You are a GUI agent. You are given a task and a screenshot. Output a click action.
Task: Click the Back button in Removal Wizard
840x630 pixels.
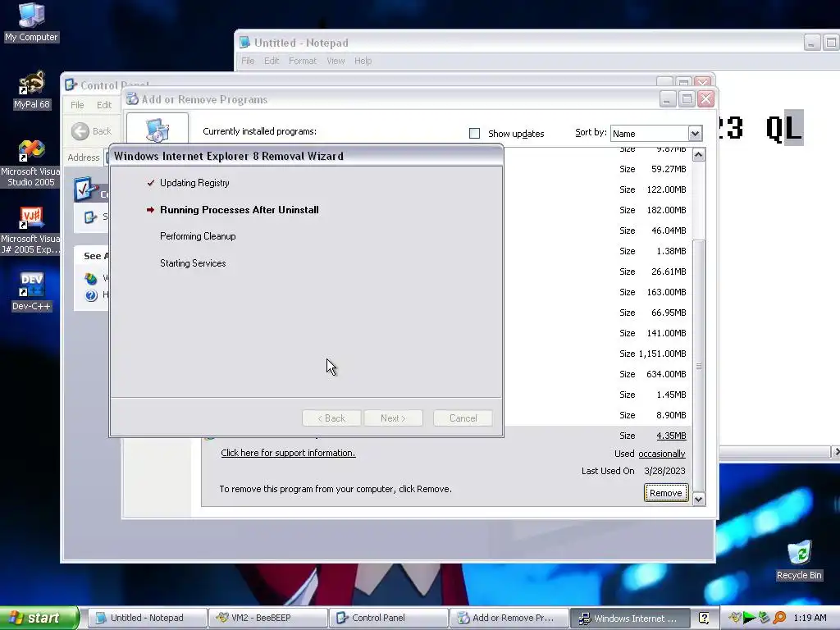(x=331, y=418)
